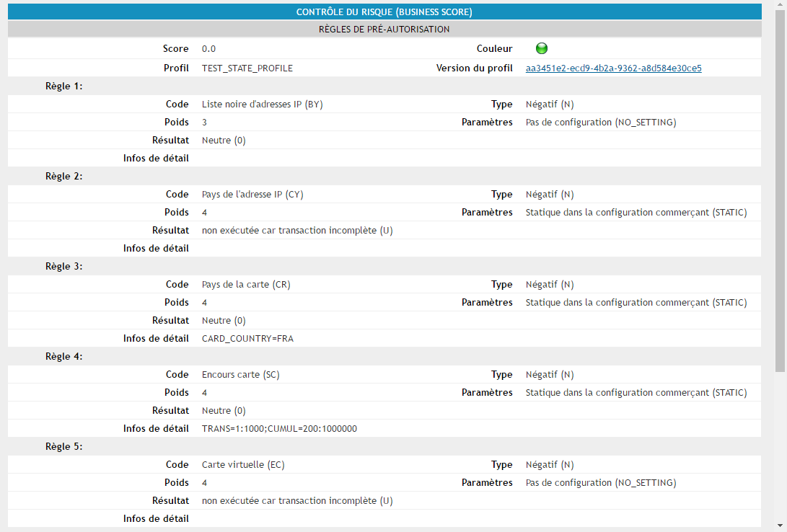Click the Encours carte (SC) code
Screen dimensions: 787x532
point(240,375)
